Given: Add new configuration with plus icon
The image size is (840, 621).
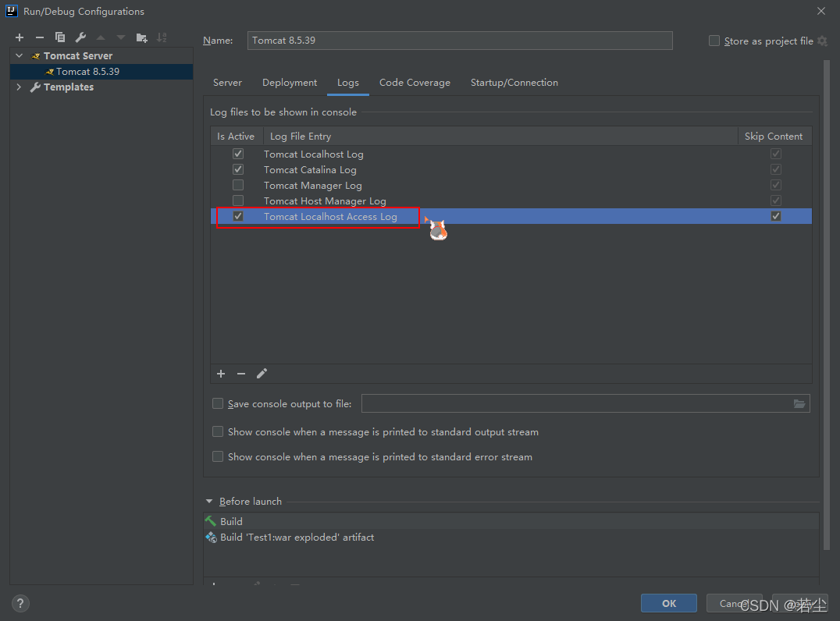Looking at the screenshot, I should pyautogui.click(x=20, y=37).
